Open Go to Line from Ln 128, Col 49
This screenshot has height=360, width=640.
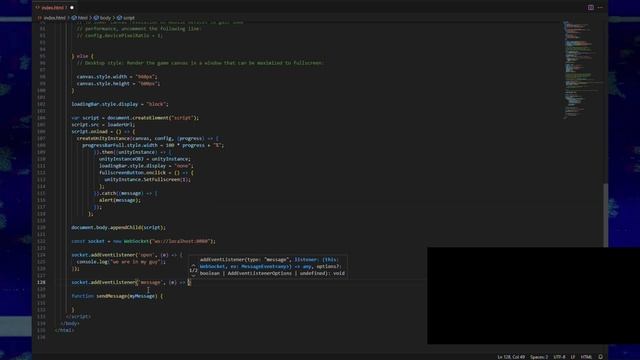[511, 357]
